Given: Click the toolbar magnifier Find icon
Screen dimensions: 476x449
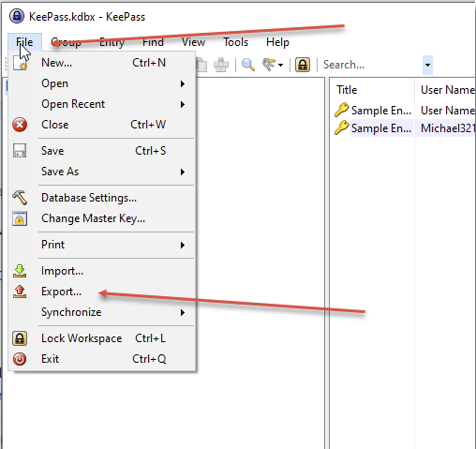Looking at the screenshot, I should tap(248, 65).
